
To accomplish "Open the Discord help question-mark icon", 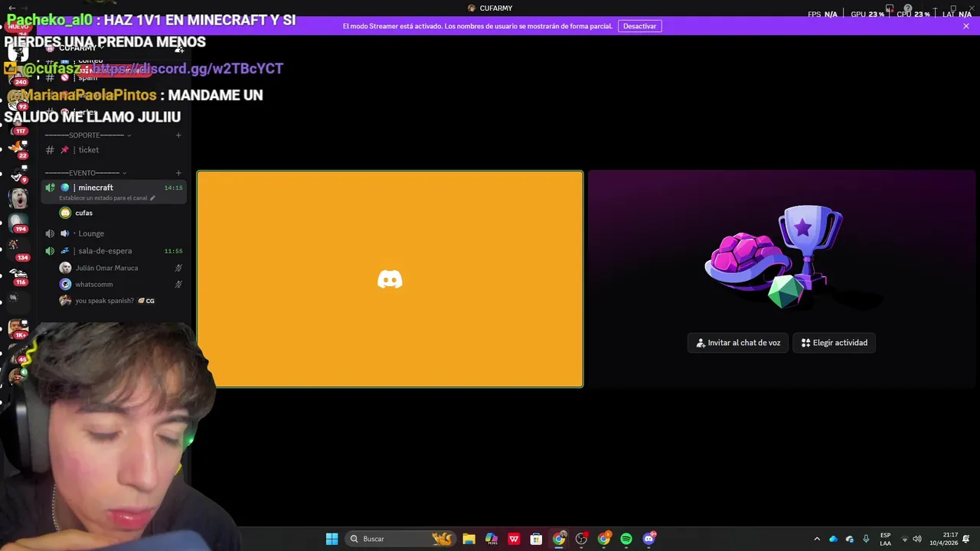I will [907, 9].
